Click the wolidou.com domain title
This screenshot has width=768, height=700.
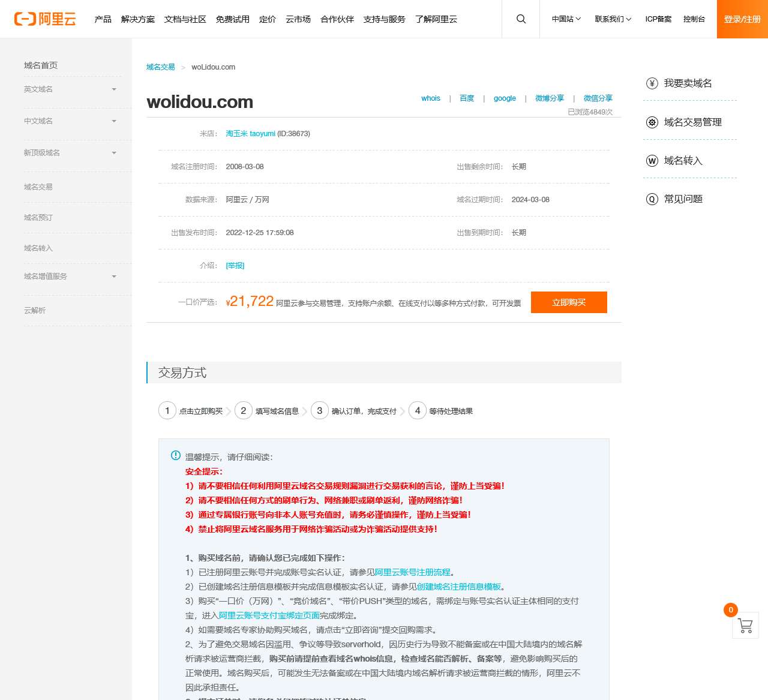pyautogui.click(x=200, y=102)
